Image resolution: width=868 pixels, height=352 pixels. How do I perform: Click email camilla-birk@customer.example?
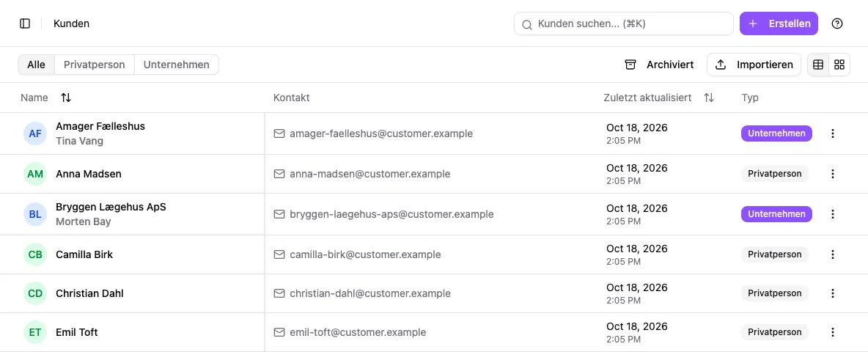(x=365, y=254)
